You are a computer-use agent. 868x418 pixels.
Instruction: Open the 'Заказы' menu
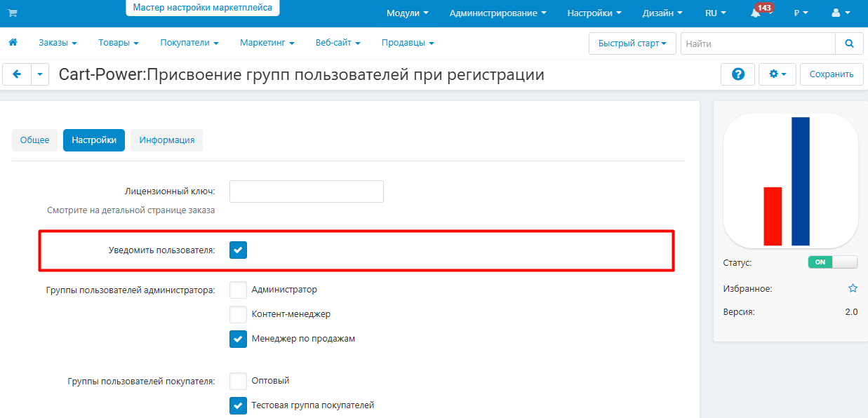pyautogui.click(x=58, y=43)
